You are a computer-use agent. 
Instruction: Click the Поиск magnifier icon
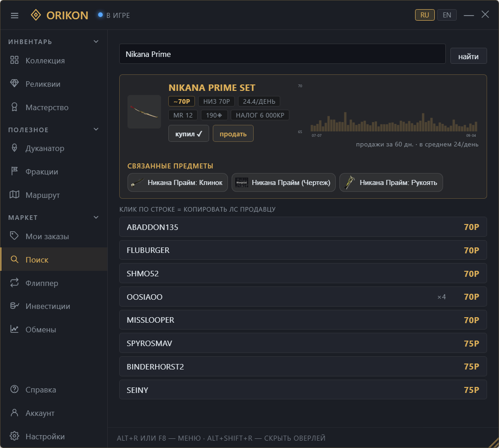[14, 259]
